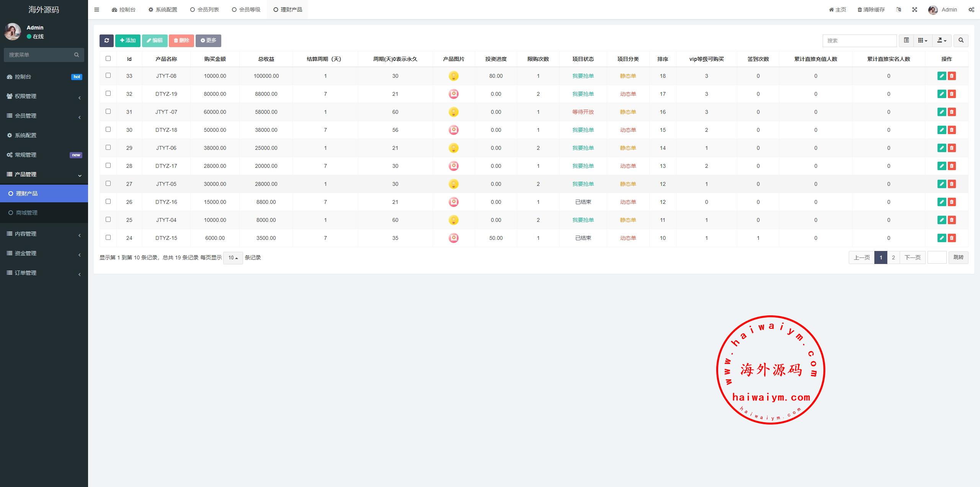Image resolution: width=980 pixels, height=487 pixels.
Task: Open the settings gears icon at top right
Action: point(971,10)
